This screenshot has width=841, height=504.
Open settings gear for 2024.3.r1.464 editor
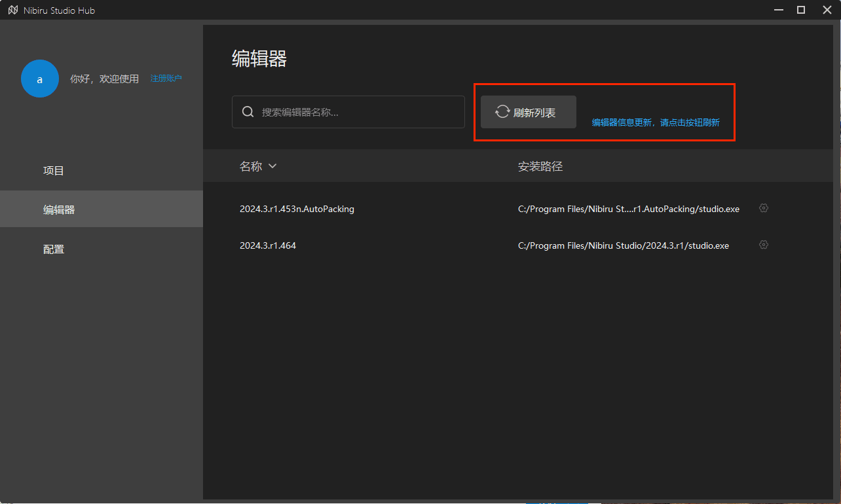pos(763,245)
